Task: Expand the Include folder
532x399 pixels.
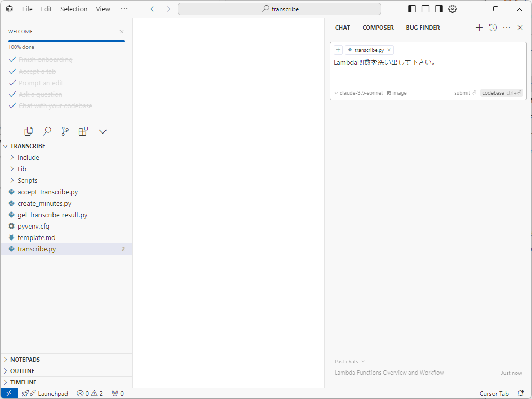Action: (x=28, y=157)
